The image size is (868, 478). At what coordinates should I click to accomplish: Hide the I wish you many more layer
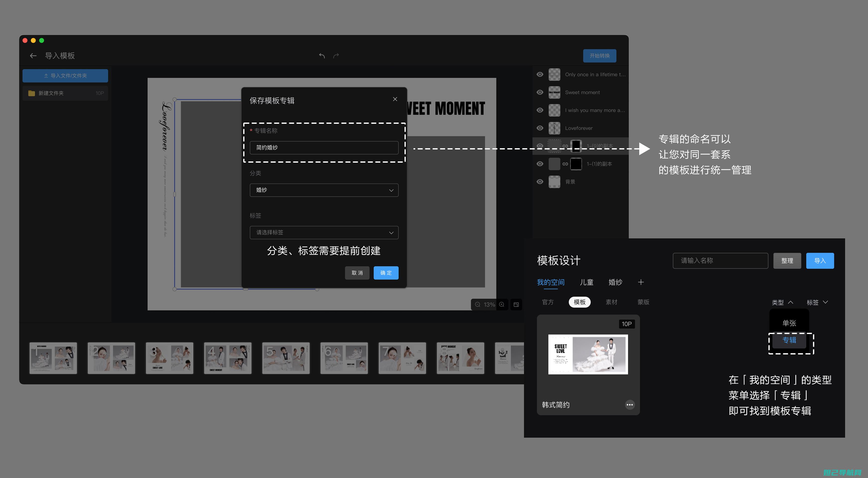point(540,110)
